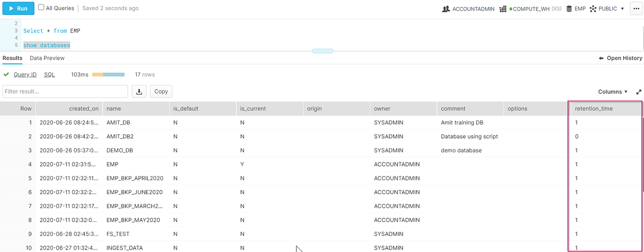Select the INGEST_DATA name cell

(x=136, y=247)
